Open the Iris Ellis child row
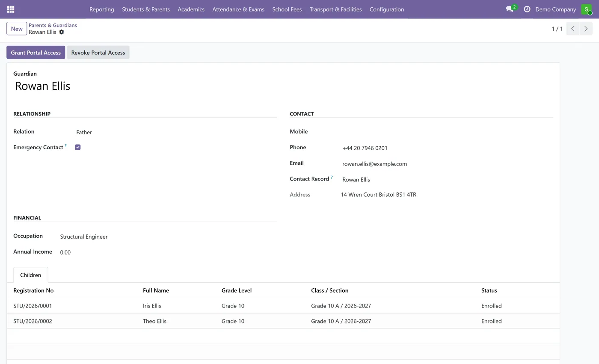599x364 pixels. click(283, 306)
